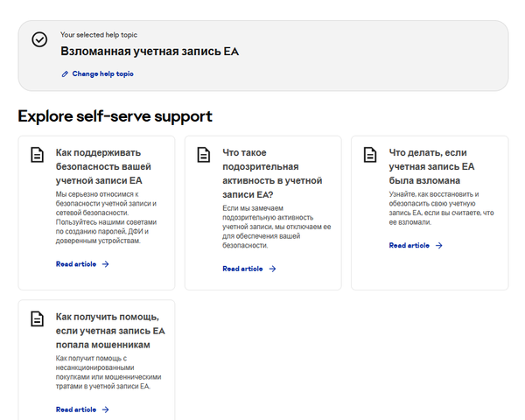Click arrow icon on scammers help Read article
Screen dimensions: 525x420
click(106, 409)
